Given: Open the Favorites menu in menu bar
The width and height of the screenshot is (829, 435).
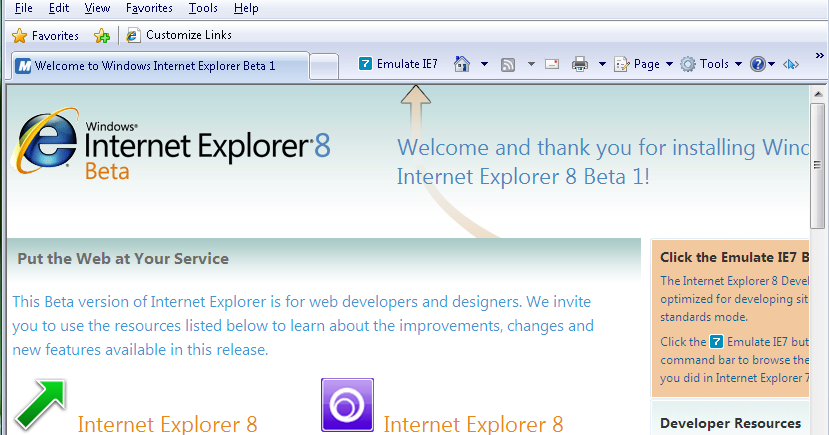Looking at the screenshot, I should click(149, 8).
